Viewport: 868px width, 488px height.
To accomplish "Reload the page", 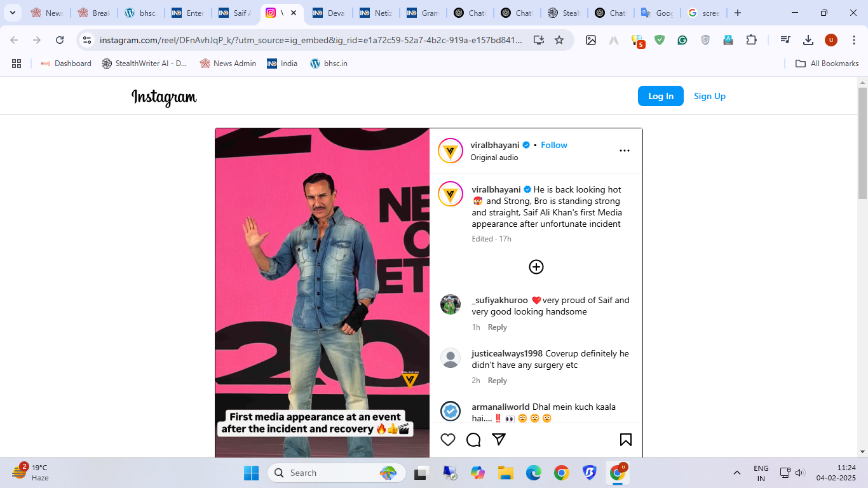I will 60,40.
